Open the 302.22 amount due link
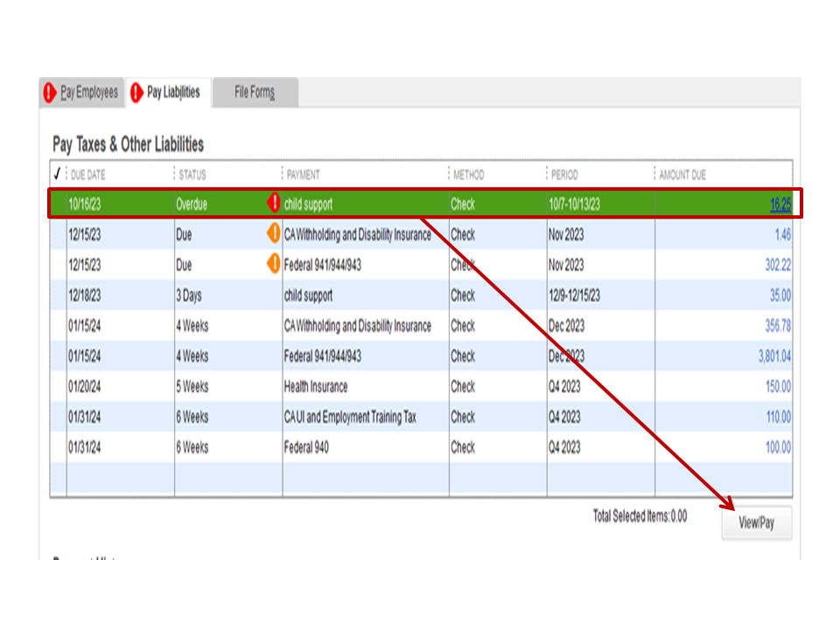Image resolution: width=840 pixels, height=630 pixels. pos(778,265)
